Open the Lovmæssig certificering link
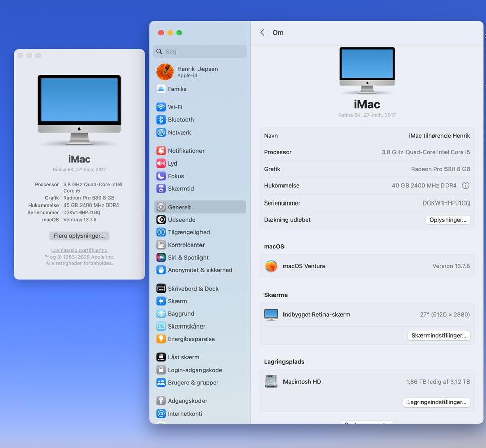The height and width of the screenshot is (448, 486). [x=79, y=250]
